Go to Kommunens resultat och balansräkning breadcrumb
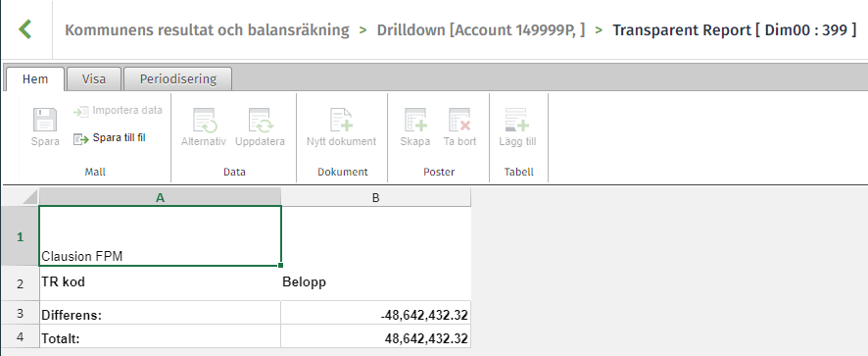The height and width of the screenshot is (356, 868). click(207, 30)
